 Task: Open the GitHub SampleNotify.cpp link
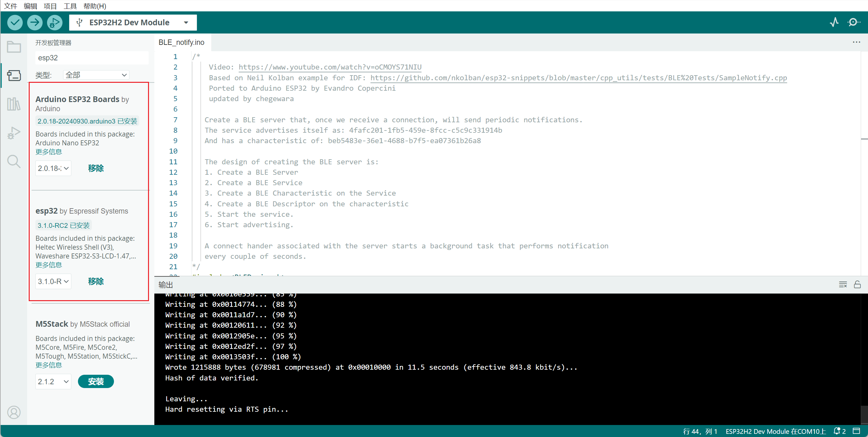579,78
